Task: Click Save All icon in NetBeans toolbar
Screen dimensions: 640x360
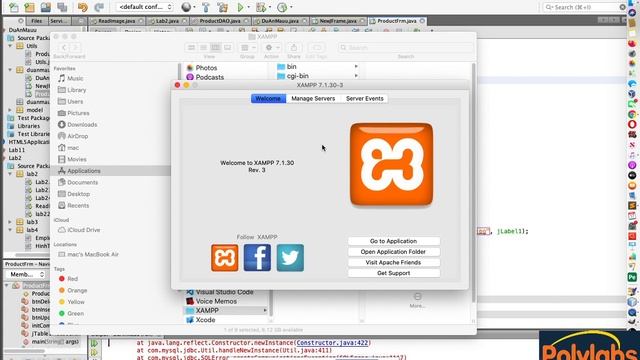Action: click(x=62, y=7)
